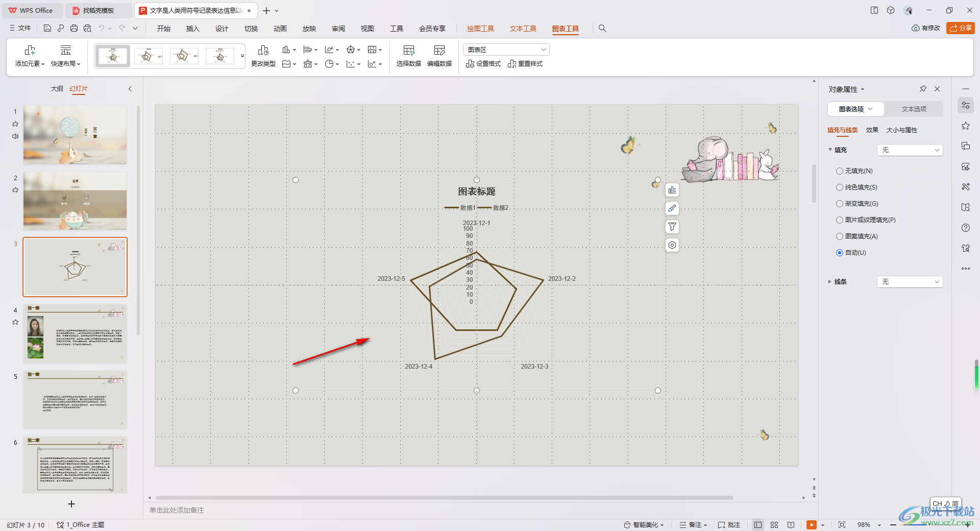Switch to Size & Properties (大小与属性) sub-tab

click(902, 130)
